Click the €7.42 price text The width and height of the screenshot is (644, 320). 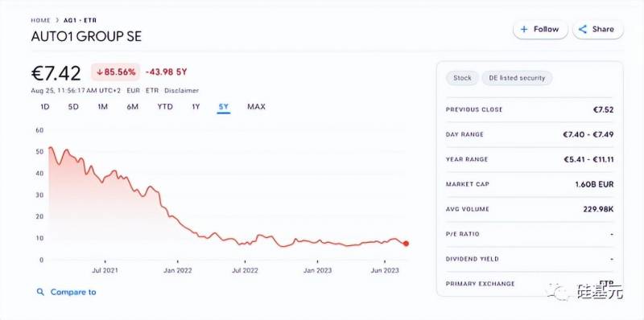pyautogui.click(x=56, y=73)
